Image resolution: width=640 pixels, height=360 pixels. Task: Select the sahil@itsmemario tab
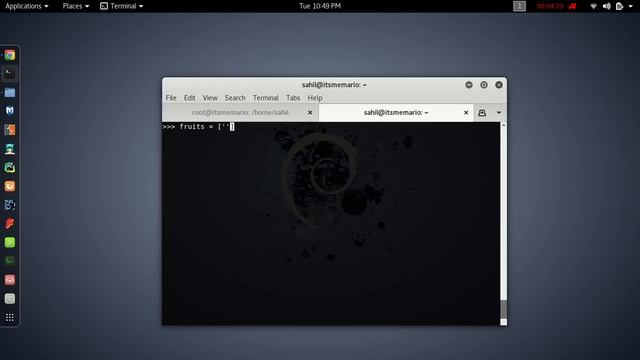396,113
